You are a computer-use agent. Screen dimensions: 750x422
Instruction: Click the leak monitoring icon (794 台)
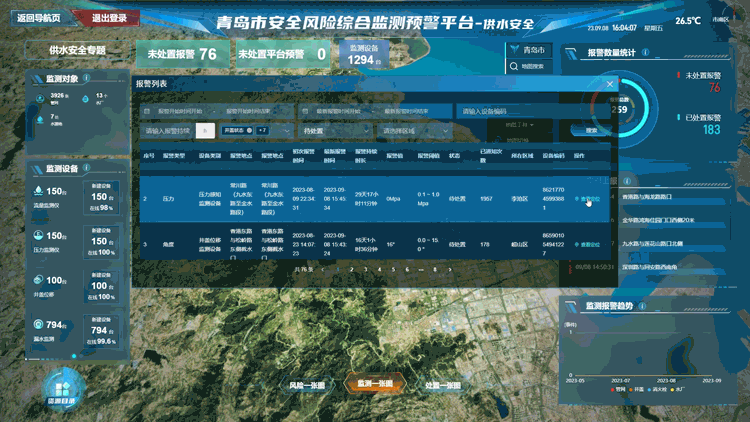pyautogui.click(x=39, y=324)
